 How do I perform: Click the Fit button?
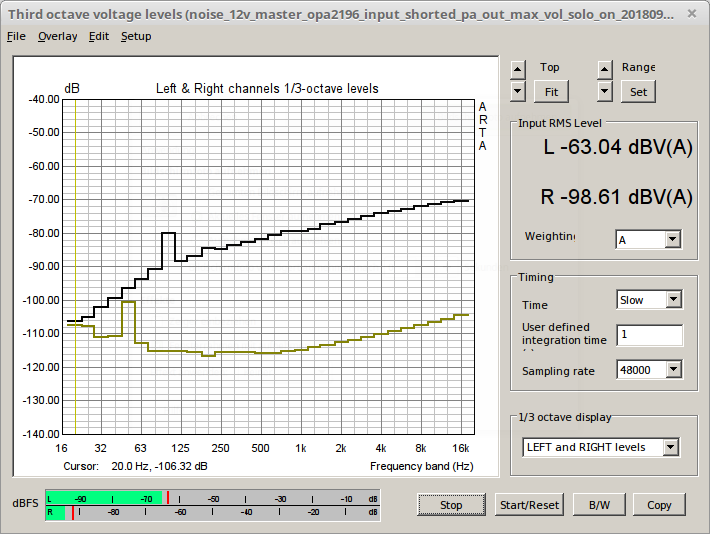[x=550, y=91]
